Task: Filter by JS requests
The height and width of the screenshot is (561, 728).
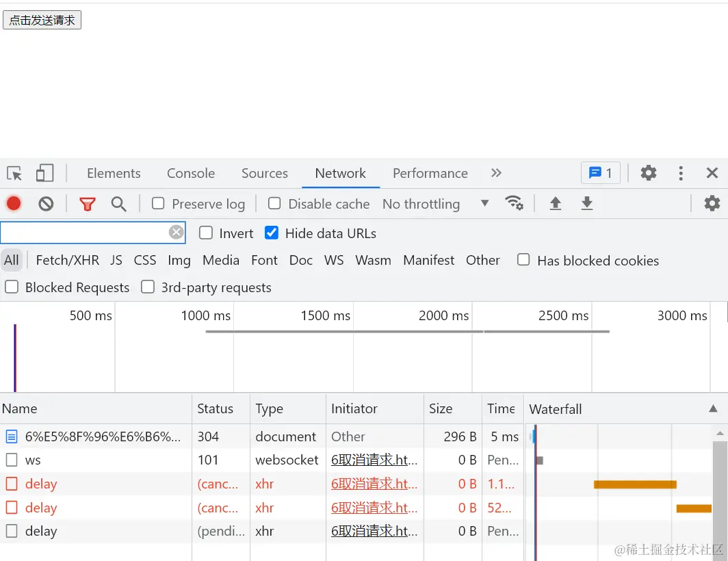Action: [116, 260]
